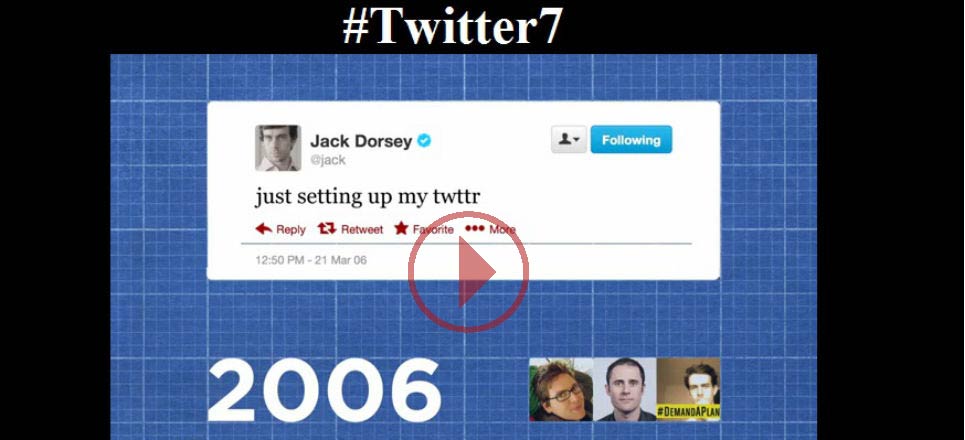This screenshot has width=965, height=440.
Task: Click the tweet text 'just setting up my twttr'
Action: 367,197
